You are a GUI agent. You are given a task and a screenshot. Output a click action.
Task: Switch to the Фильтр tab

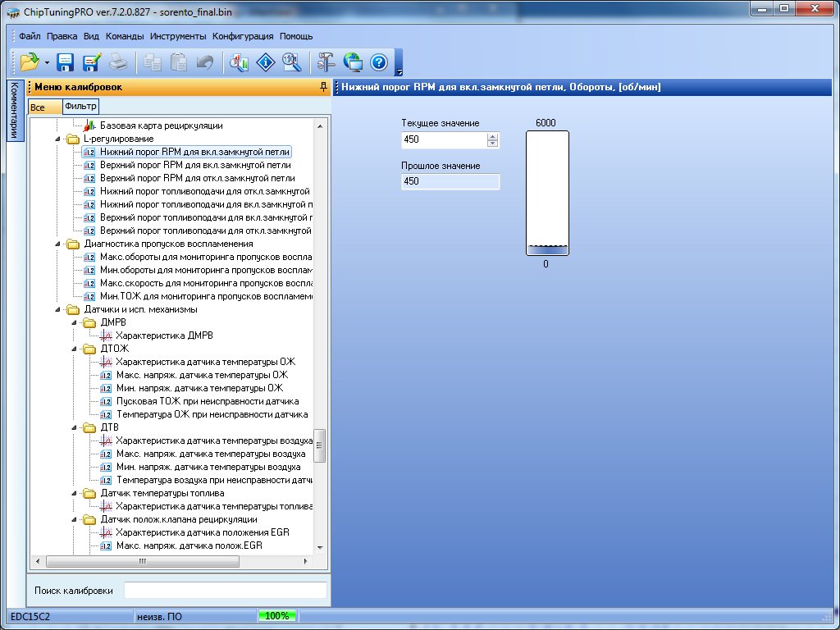tap(80, 107)
